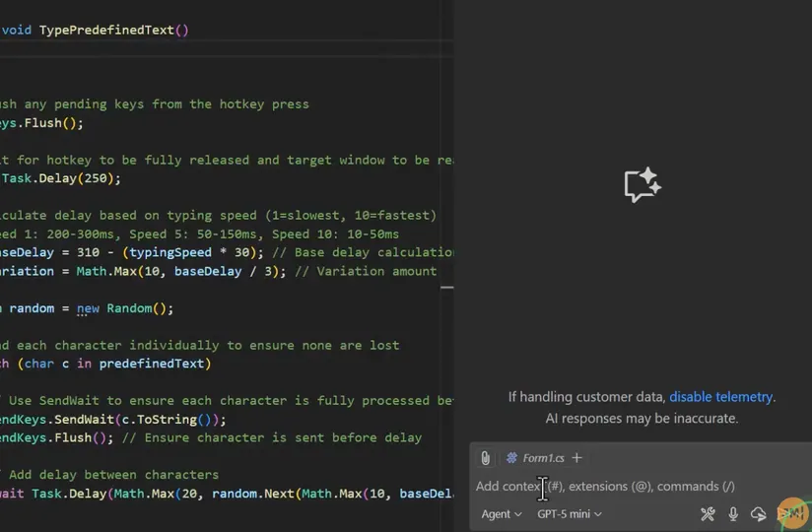This screenshot has width=812, height=532.
Task: Click the Task.Delay(250) line
Action: click(60, 178)
